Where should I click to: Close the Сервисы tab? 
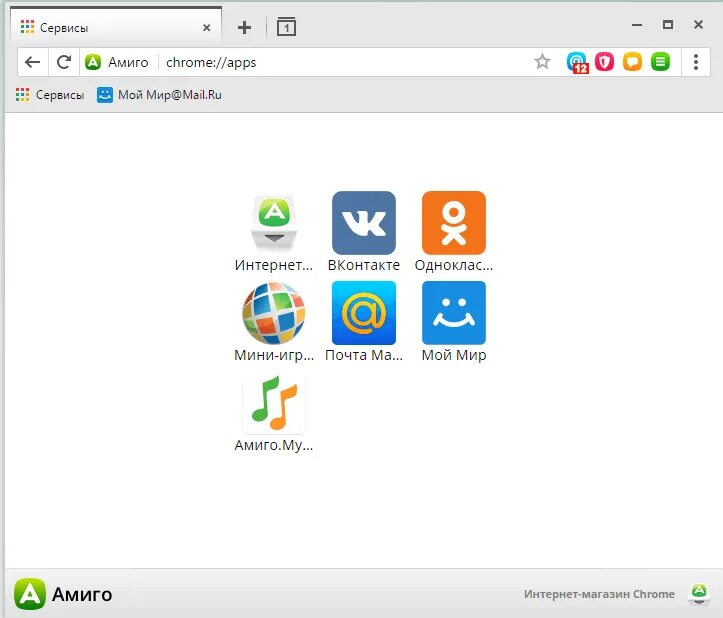pos(207,28)
